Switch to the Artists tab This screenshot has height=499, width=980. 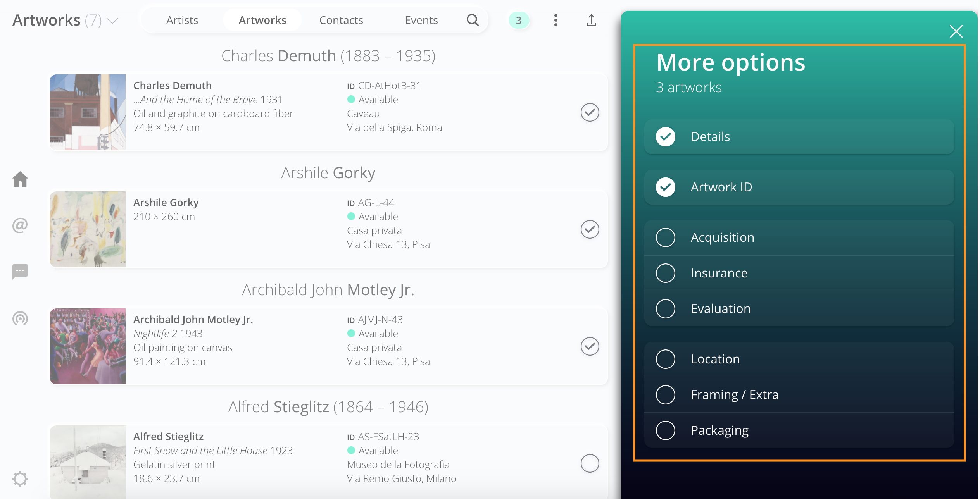[182, 20]
